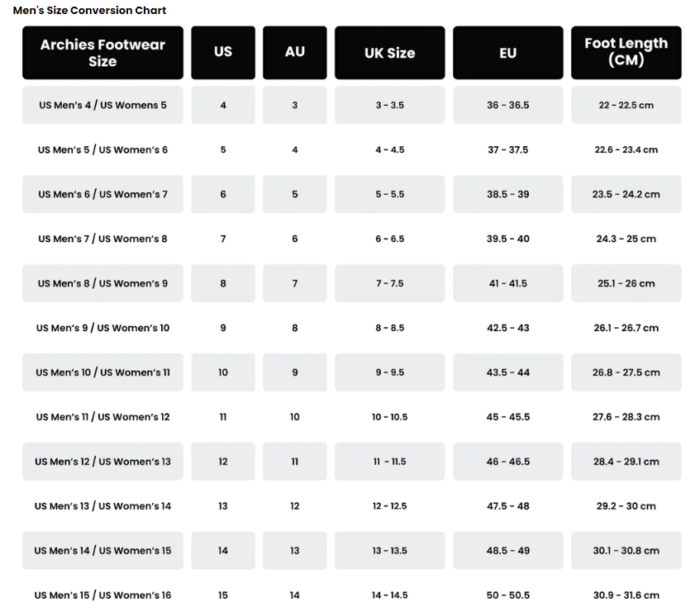The width and height of the screenshot is (700, 612).
Task: Click the US column header
Action: [x=223, y=52]
